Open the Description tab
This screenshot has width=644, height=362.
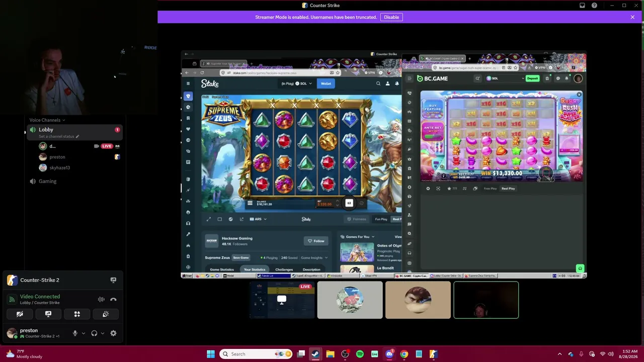311,269
